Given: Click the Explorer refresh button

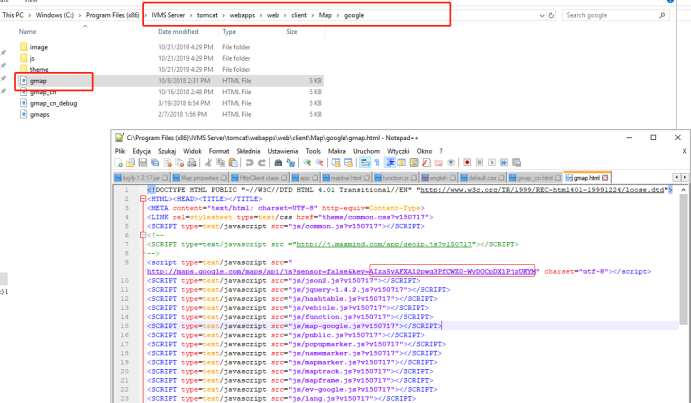Looking at the screenshot, I should point(551,15).
